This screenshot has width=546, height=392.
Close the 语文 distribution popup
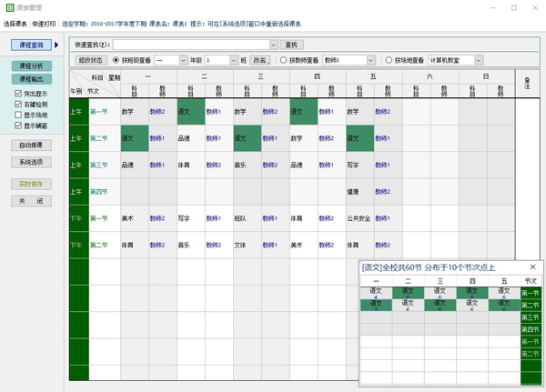pyautogui.click(x=532, y=267)
